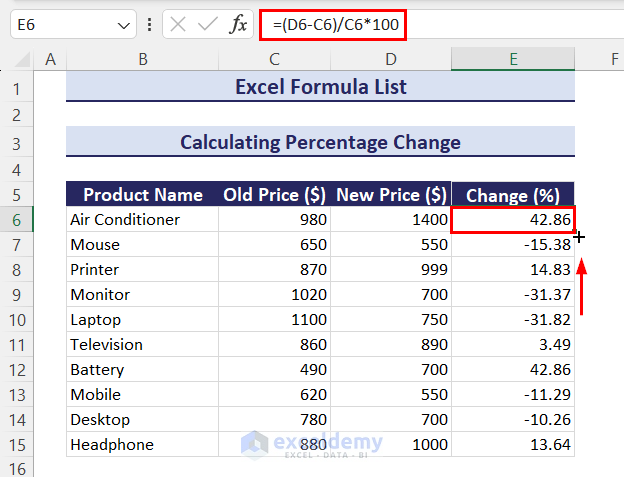Click the Calculating Percentage Change heading
624x477 pixels.
(x=320, y=142)
